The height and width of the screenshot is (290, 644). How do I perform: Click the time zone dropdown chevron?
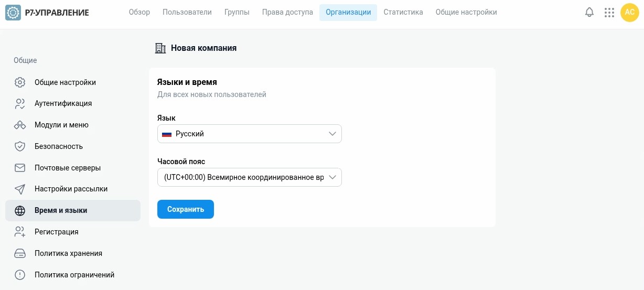tap(332, 177)
